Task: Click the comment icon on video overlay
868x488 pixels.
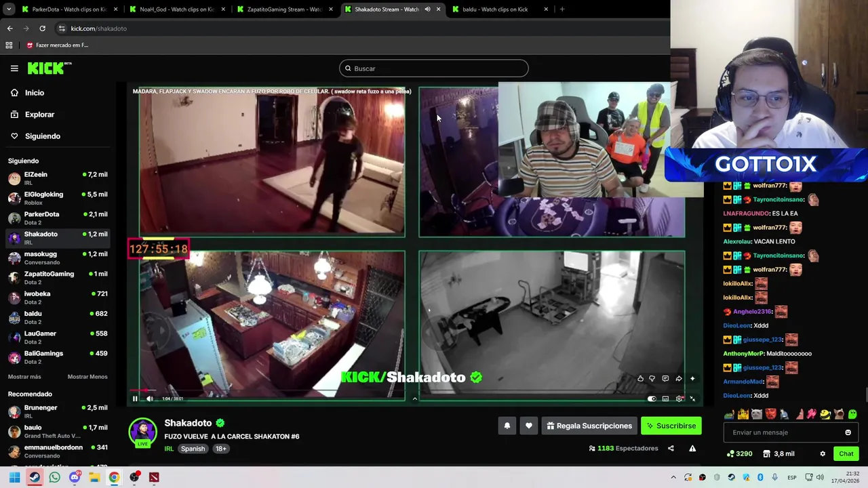Action: click(665, 379)
